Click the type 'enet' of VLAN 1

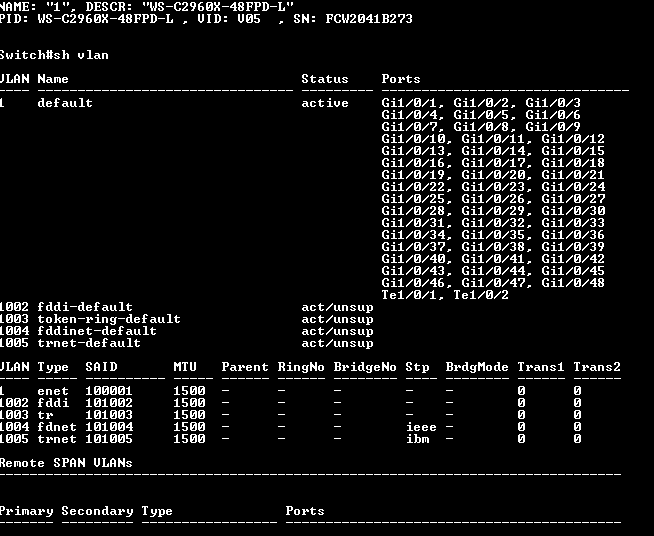53,391
